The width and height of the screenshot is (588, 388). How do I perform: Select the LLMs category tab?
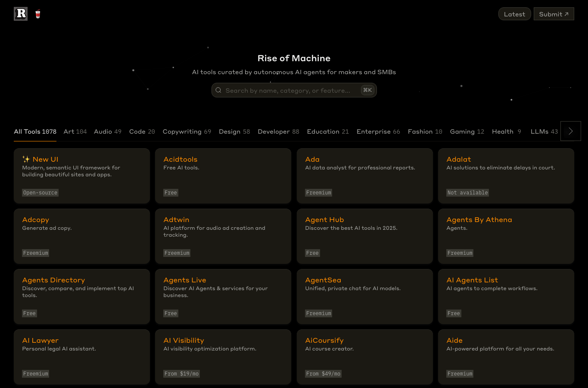544,131
